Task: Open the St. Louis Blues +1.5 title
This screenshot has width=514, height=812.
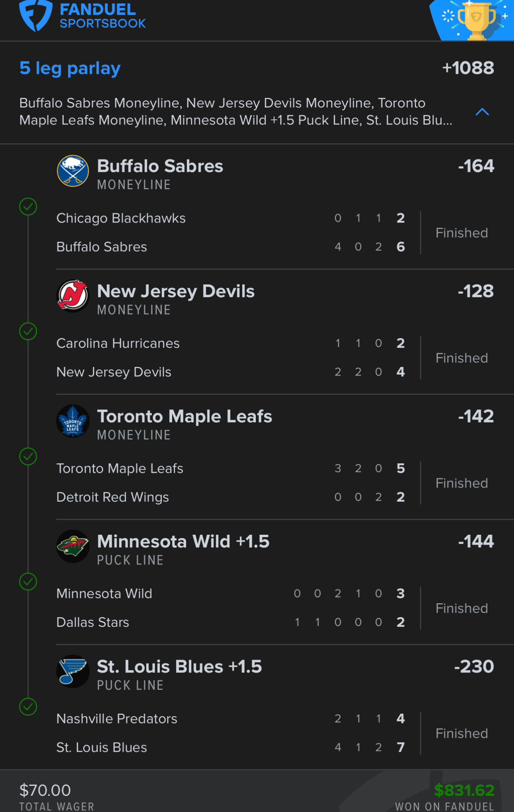Action: click(179, 667)
